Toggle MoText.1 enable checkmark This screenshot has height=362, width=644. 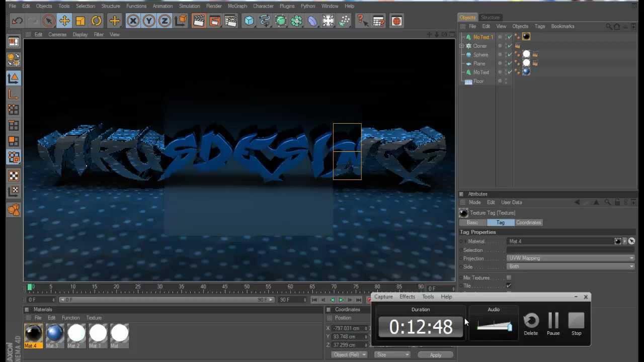[x=509, y=37]
